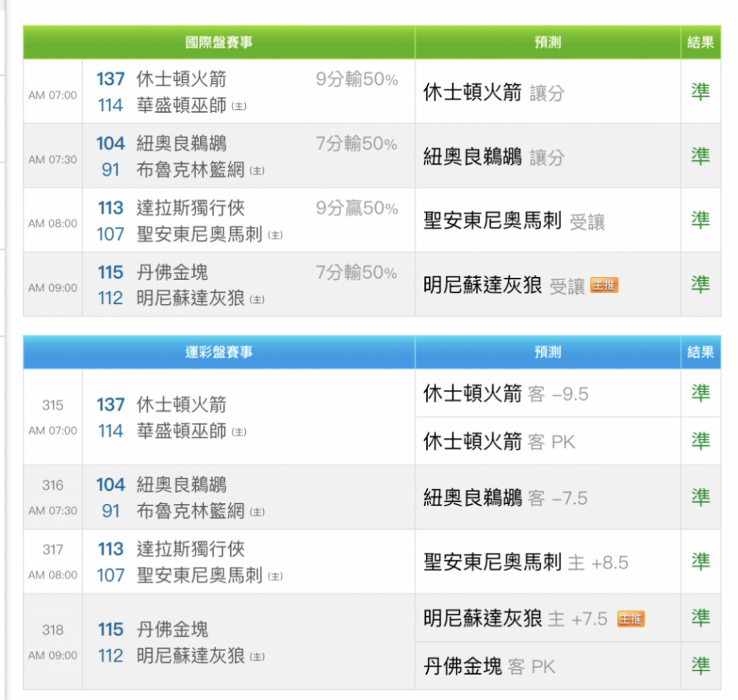Click the 準 result for 主 +7.5 row
The image size is (738, 700).
700,617
